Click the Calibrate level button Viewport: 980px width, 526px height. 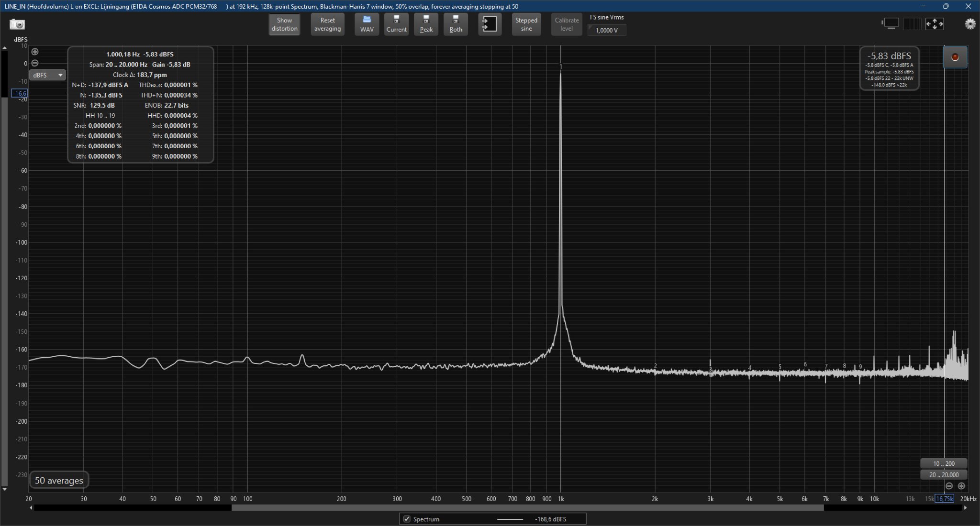[567, 24]
